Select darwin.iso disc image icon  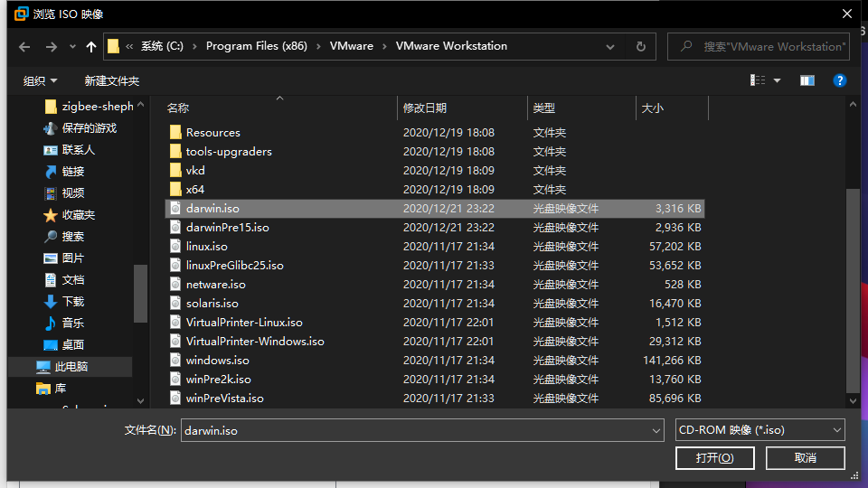pos(175,208)
